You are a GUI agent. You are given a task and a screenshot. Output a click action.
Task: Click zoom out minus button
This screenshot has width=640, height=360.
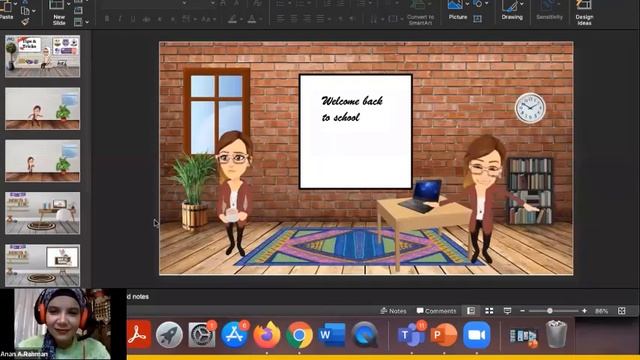tap(522, 311)
